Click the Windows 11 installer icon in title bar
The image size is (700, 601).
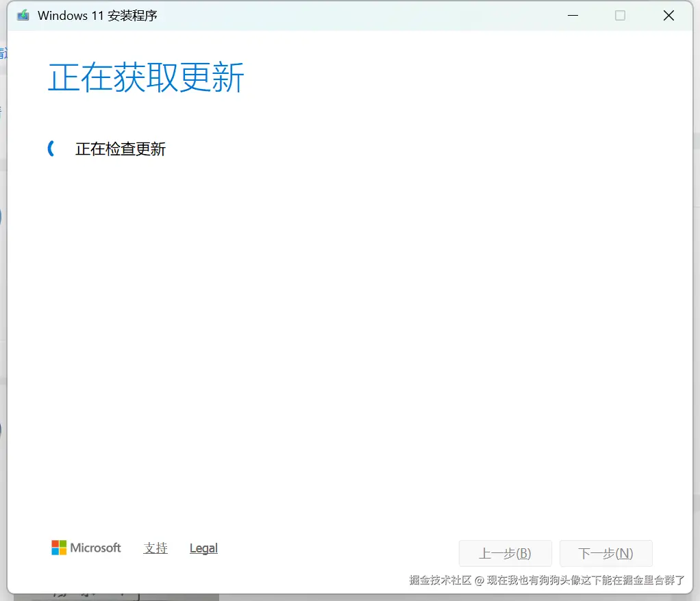(23, 14)
